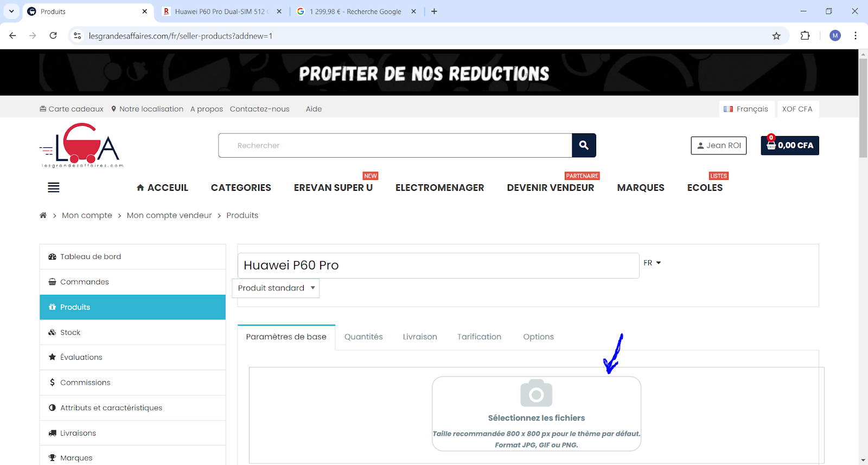Click the LGA site logo
Viewport: 868px width, 465px height.
pyautogui.click(x=81, y=145)
